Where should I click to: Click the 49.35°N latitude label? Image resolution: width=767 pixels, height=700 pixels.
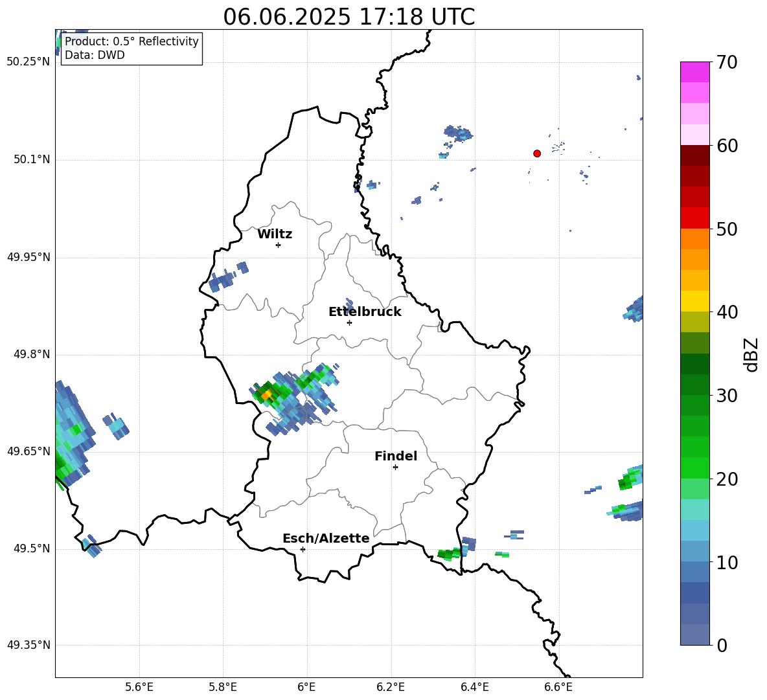pos(29,645)
